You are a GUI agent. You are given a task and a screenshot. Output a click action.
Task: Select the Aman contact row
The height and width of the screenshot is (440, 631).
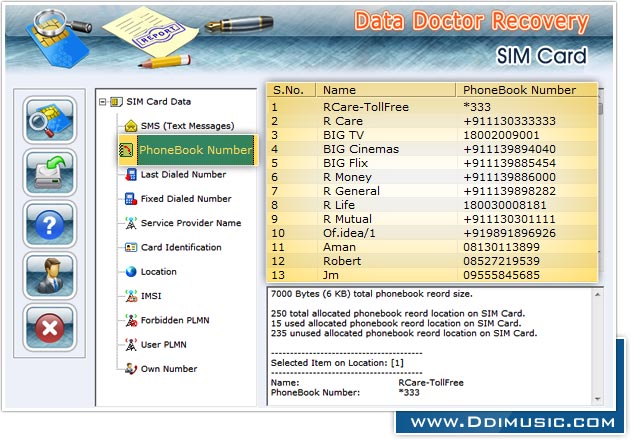coord(433,247)
